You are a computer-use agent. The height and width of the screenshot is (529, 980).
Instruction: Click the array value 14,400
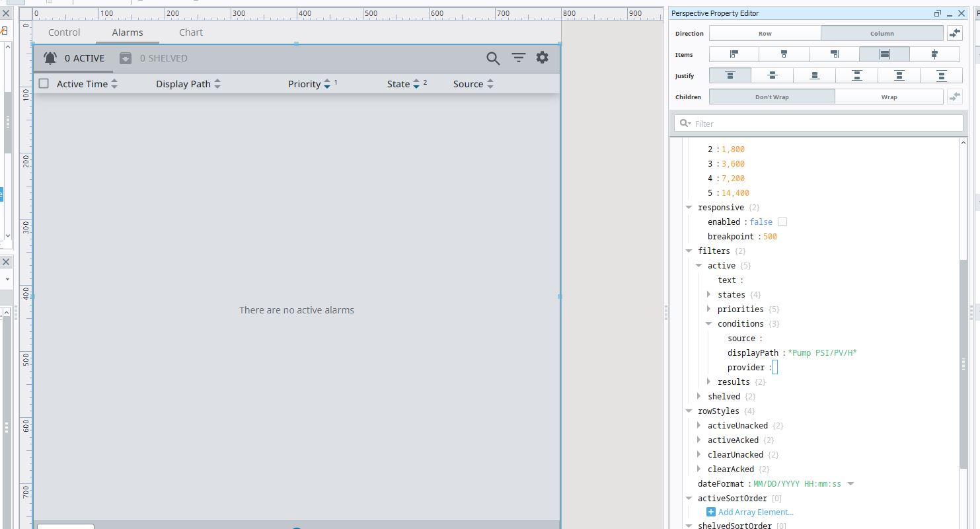[x=735, y=192]
